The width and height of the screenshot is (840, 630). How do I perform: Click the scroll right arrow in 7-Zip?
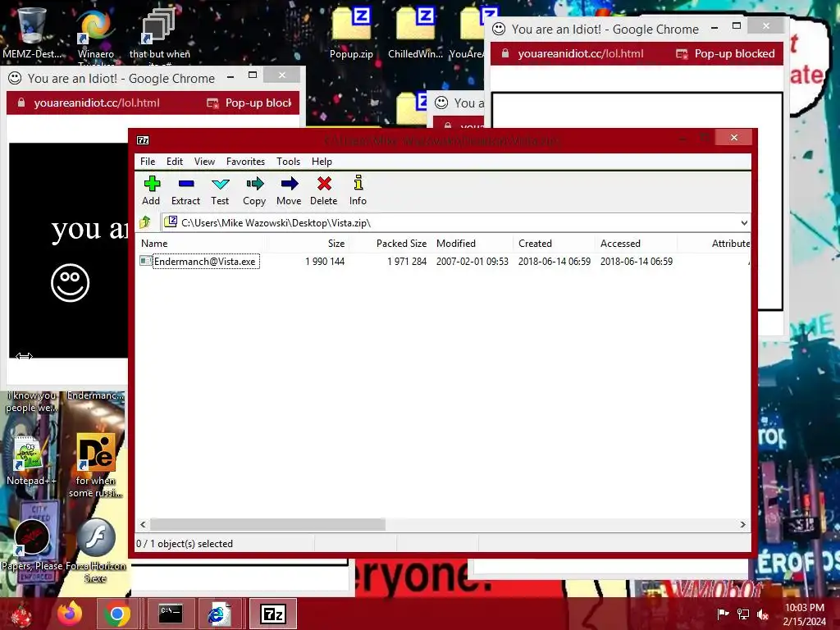742,524
